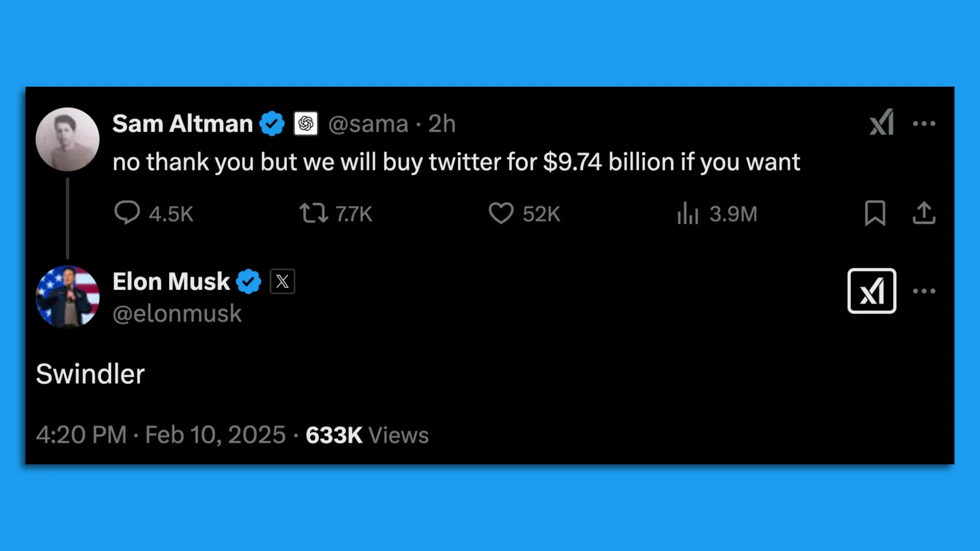Like Sam Altman's tweet
The height and width of the screenshot is (551, 980).
(524, 213)
